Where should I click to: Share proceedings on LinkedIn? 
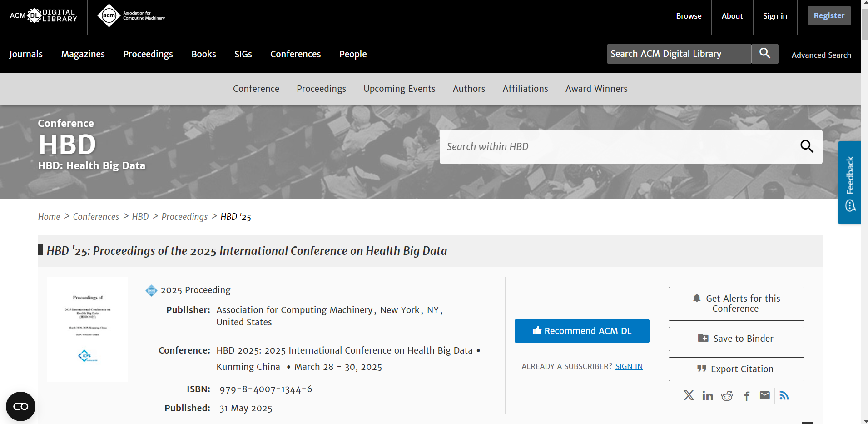[x=708, y=396]
